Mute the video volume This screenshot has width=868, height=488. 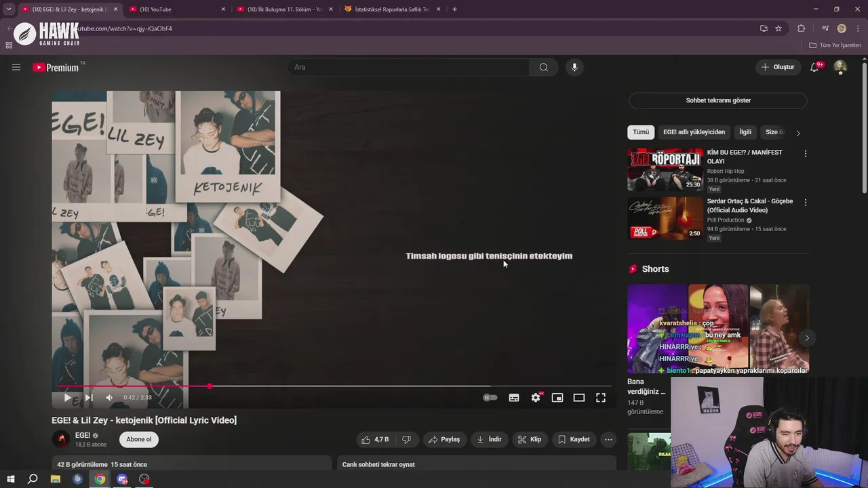coord(109,398)
